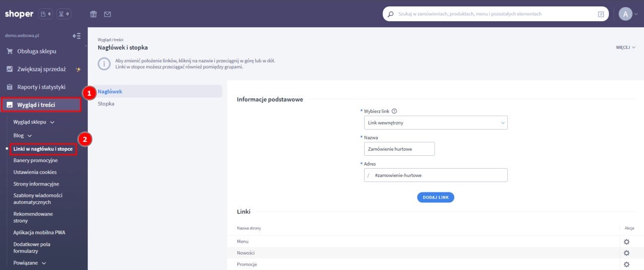Open the Wybierz link dropdown
The height and width of the screenshot is (270, 644).
coord(435,122)
